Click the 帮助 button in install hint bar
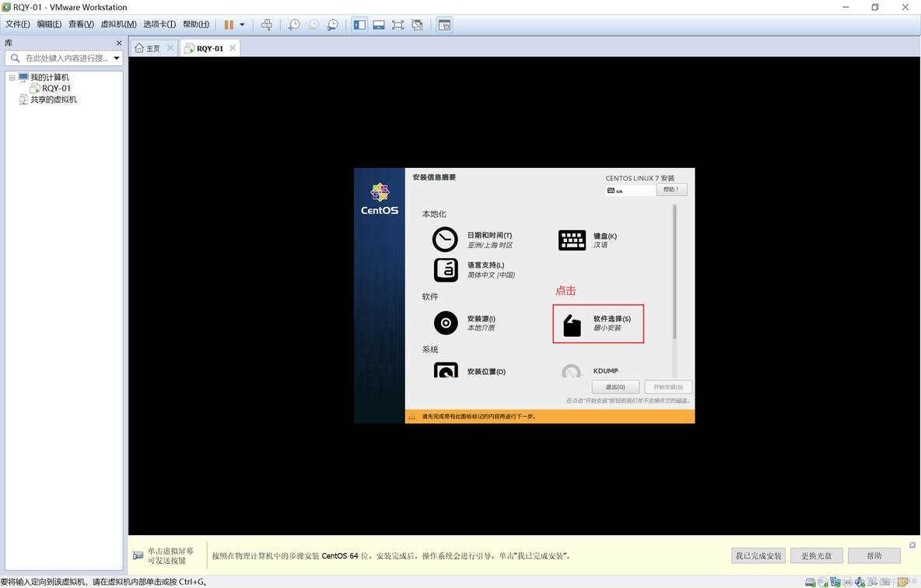The height and width of the screenshot is (588, 921). pos(874,555)
